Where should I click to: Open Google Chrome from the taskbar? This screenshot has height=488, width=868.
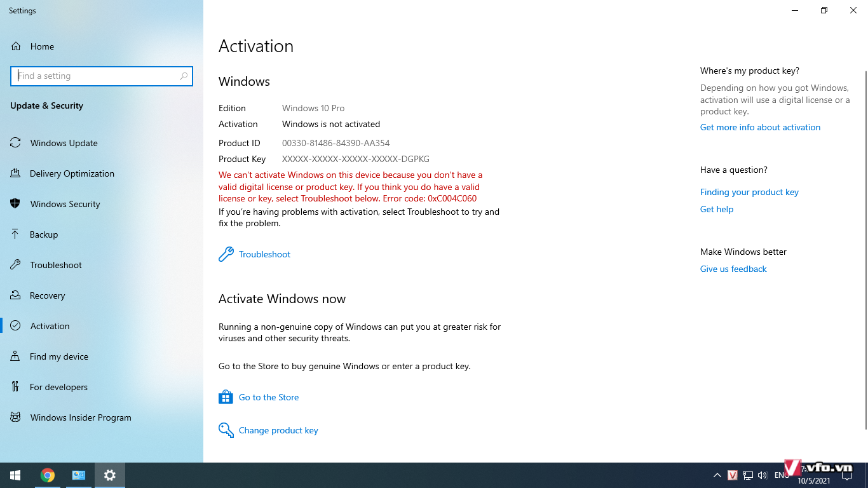pyautogui.click(x=48, y=475)
